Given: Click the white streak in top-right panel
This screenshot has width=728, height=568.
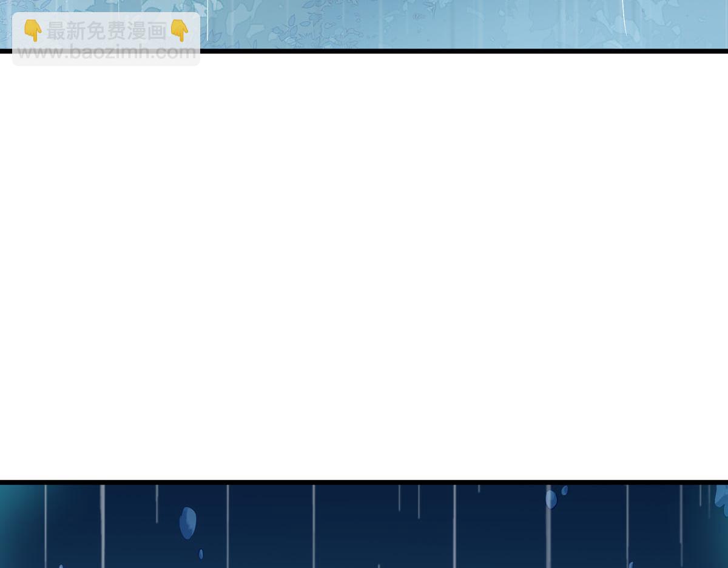Looking at the screenshot, I should pos(623,17).
